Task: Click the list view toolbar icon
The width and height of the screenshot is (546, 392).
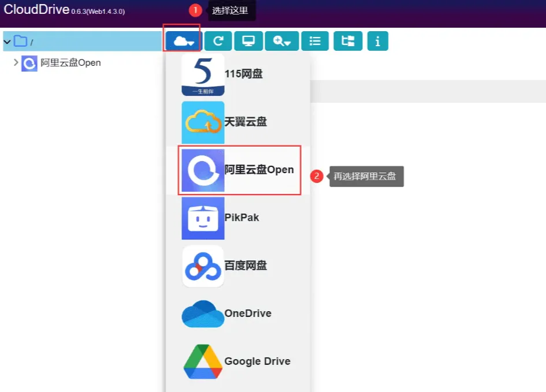Action: tap(315, 41)
